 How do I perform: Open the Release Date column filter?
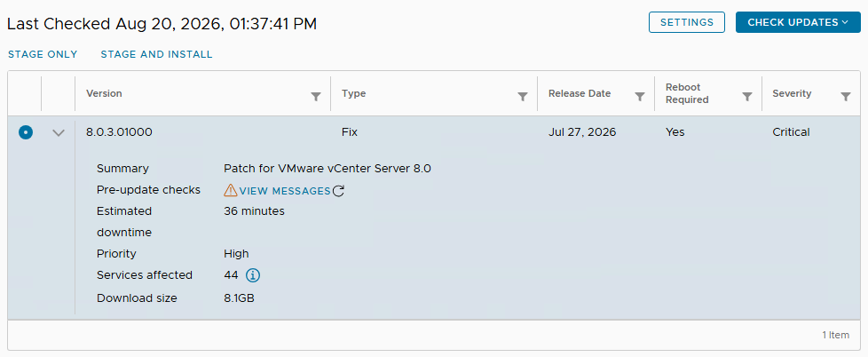coord(639,97)
